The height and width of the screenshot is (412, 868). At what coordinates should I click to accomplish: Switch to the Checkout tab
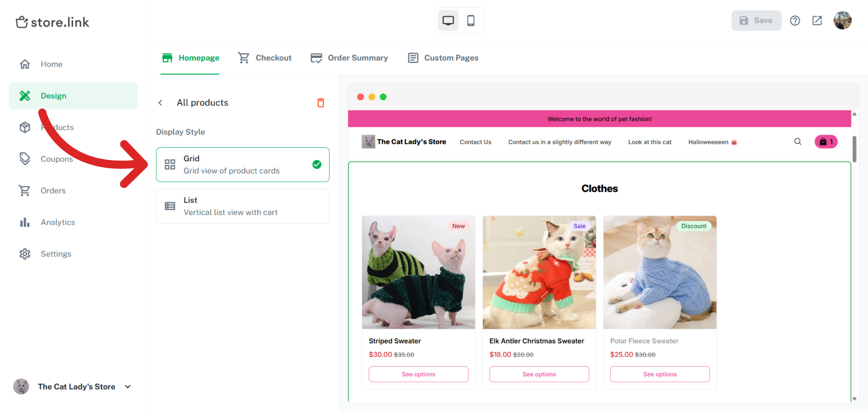click(x=264, y=58)
